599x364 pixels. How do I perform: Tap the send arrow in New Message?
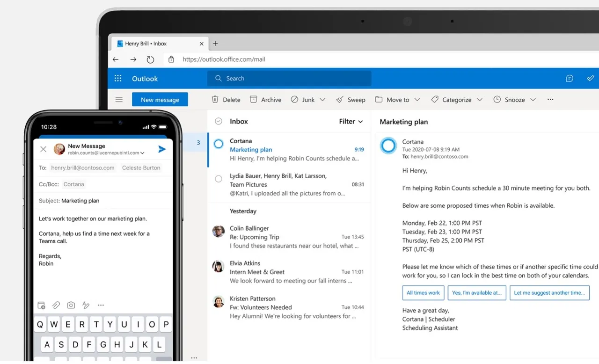pos(162,149)
